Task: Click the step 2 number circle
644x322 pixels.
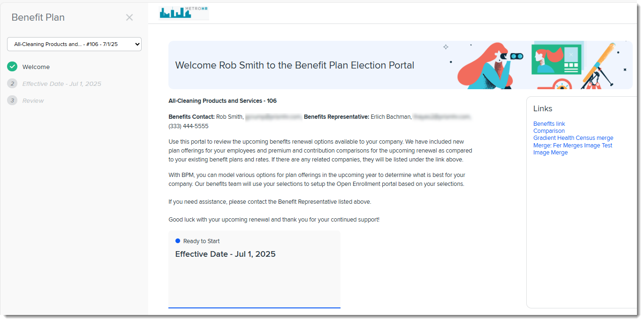Action: (12, 84)
